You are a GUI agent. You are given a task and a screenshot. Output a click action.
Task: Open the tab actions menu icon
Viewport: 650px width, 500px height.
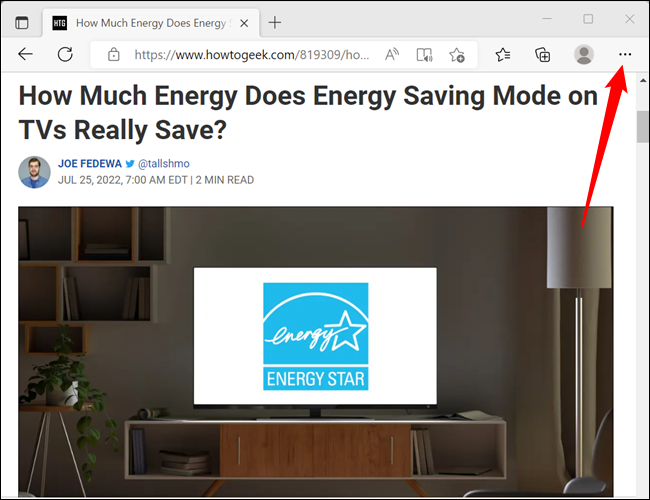(22, 23)
